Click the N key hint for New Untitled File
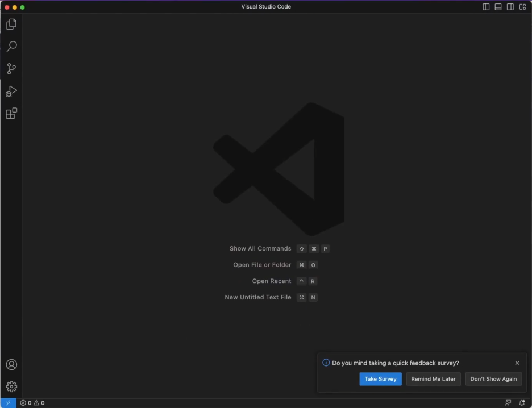 click(313, 297)
